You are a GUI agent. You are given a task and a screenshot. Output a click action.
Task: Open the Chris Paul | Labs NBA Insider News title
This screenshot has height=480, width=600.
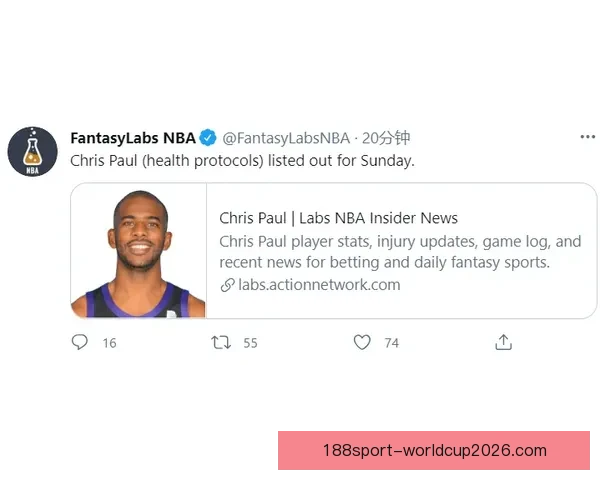point(338,218)
